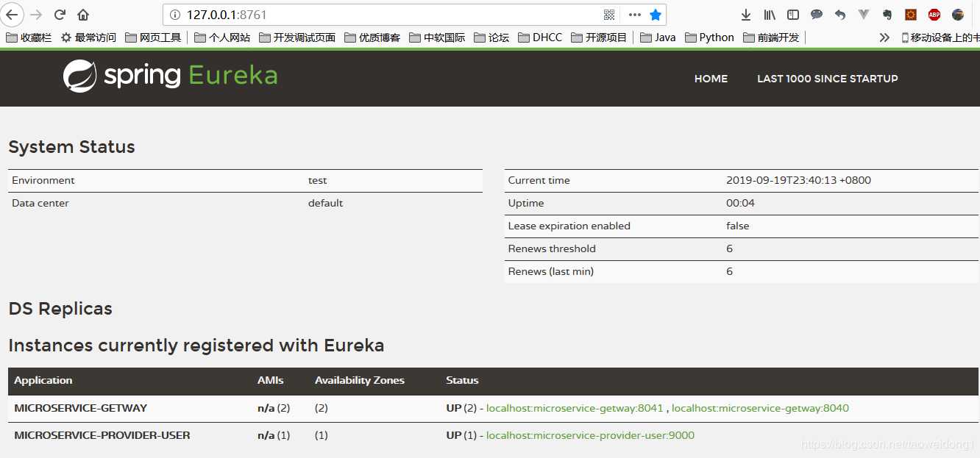Select MICROSERVICE-PROVIDER-USER application name

102,435
